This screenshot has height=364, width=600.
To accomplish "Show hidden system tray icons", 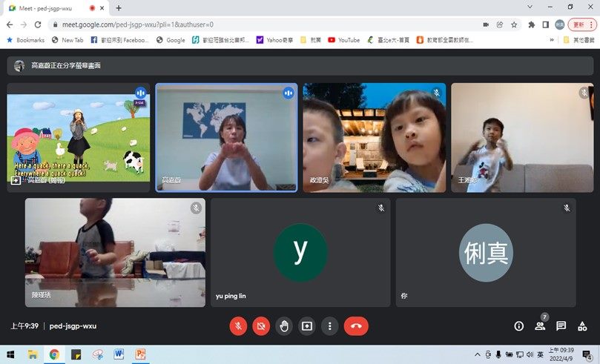I will [x=475, y=354].
